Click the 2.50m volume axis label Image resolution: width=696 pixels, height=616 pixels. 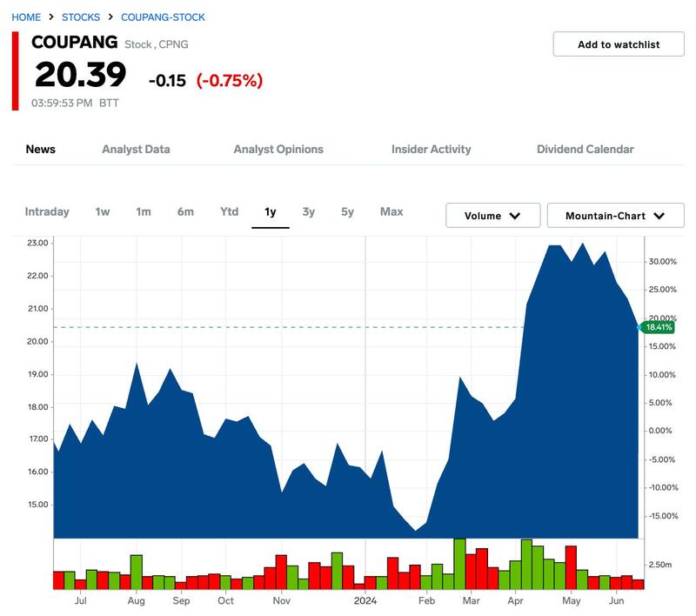660,565
